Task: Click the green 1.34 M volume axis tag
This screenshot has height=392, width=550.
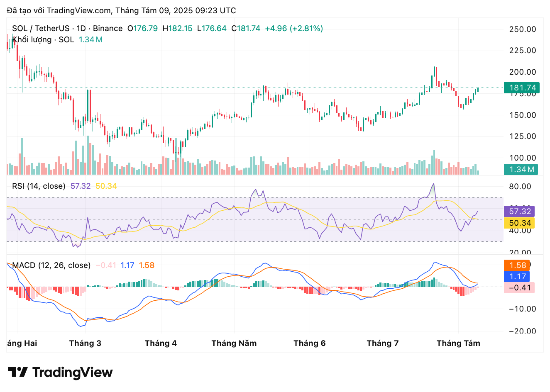Action: (521, 169)
